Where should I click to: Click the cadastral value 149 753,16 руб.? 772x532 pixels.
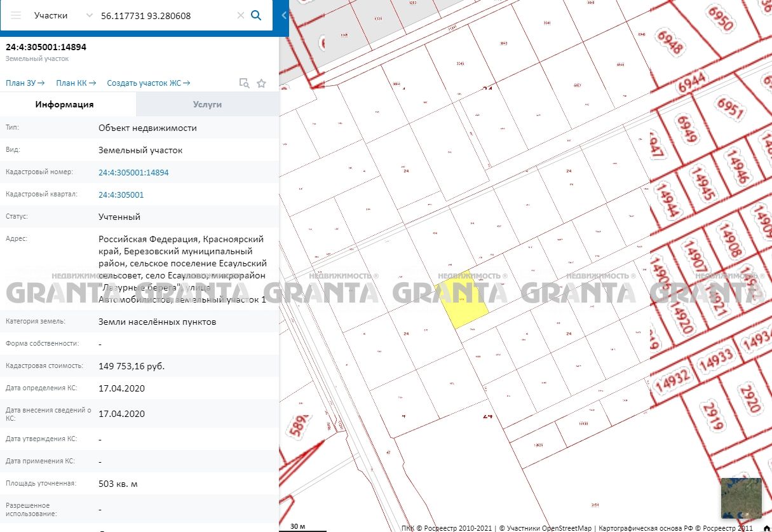132,366
